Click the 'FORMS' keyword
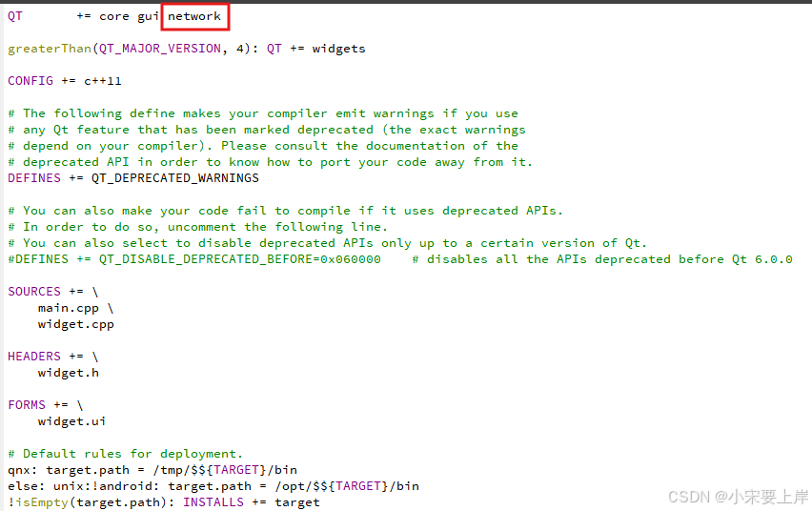 [x=27, y=405]
